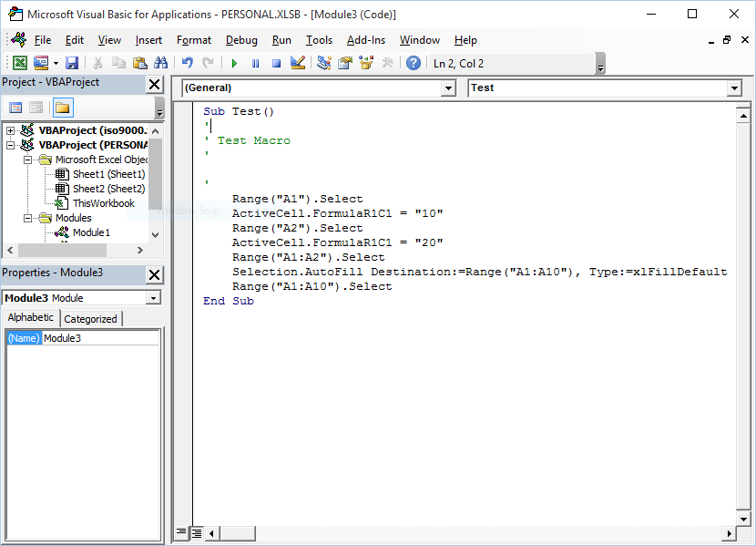Viewport: 756px width, 546px height.
Task: Collapse the Modules folder
Action: pyautogui.click(x=27, y=218)
